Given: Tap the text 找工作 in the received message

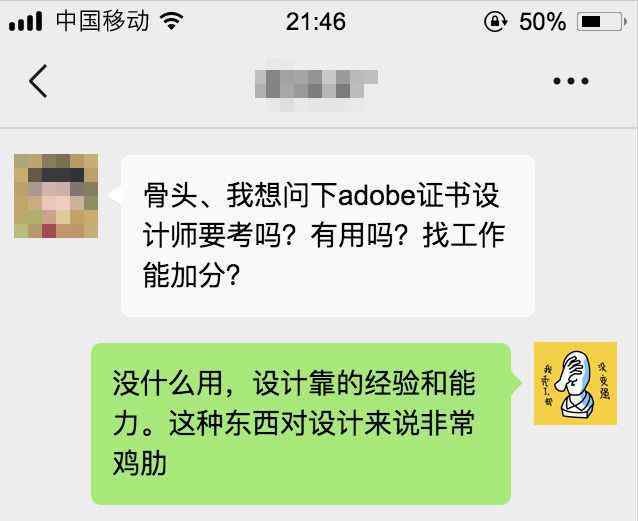Looking at the screenshot, I should tap(464, 236).
